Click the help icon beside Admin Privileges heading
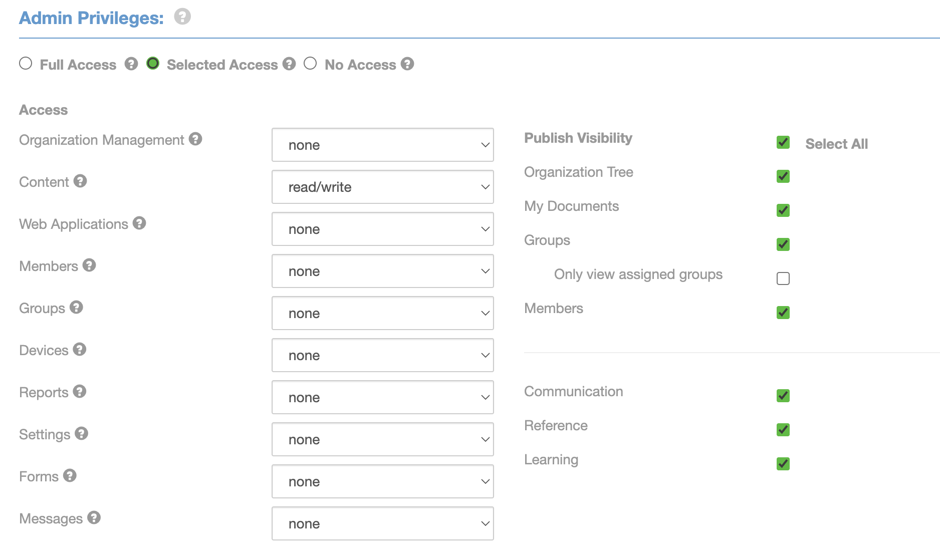Image resolution: width=940 pixels, height=560 pixels. coord(182,17)
